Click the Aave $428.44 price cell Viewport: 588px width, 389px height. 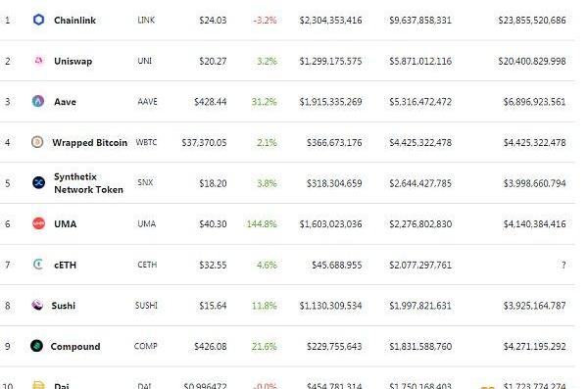[211, 102]
